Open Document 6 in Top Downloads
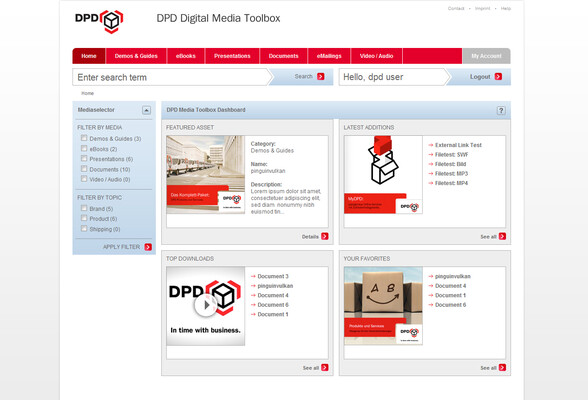 pos(273,305)
